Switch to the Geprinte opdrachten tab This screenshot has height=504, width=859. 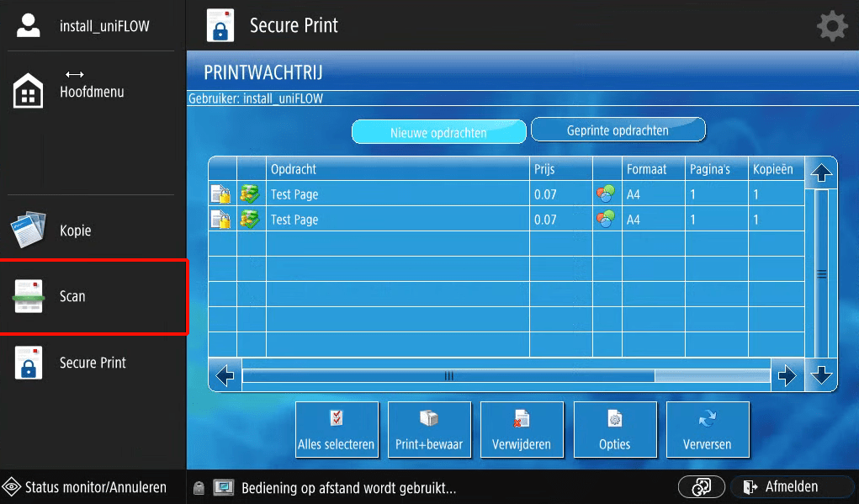pos(618,129)
